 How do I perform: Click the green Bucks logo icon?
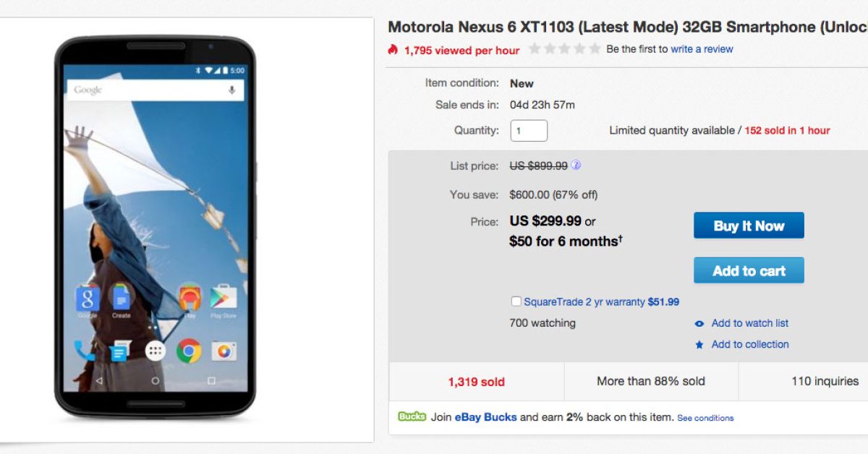[412, 416]
